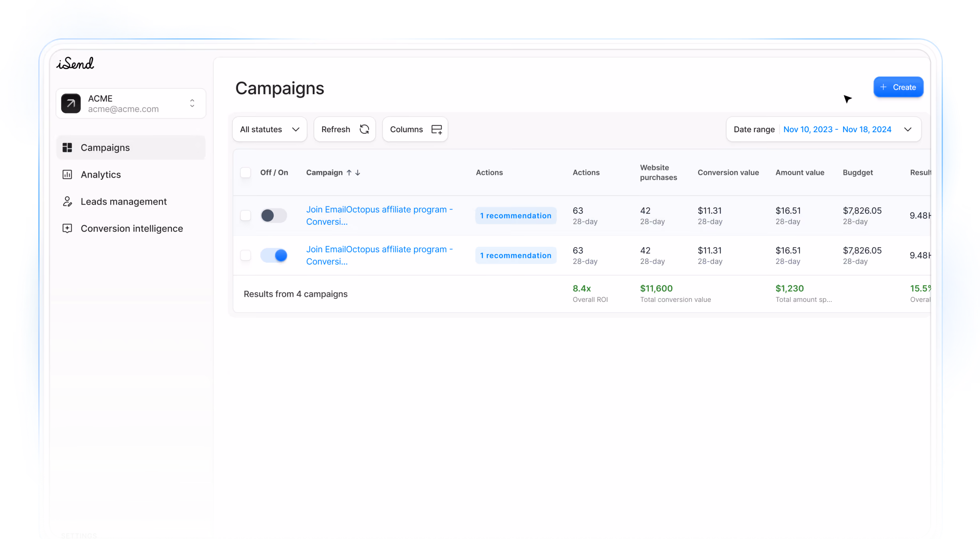Click first row $7,826.05 budget value
The height and width of the screenshot is (539, 980).
[862, 210]
